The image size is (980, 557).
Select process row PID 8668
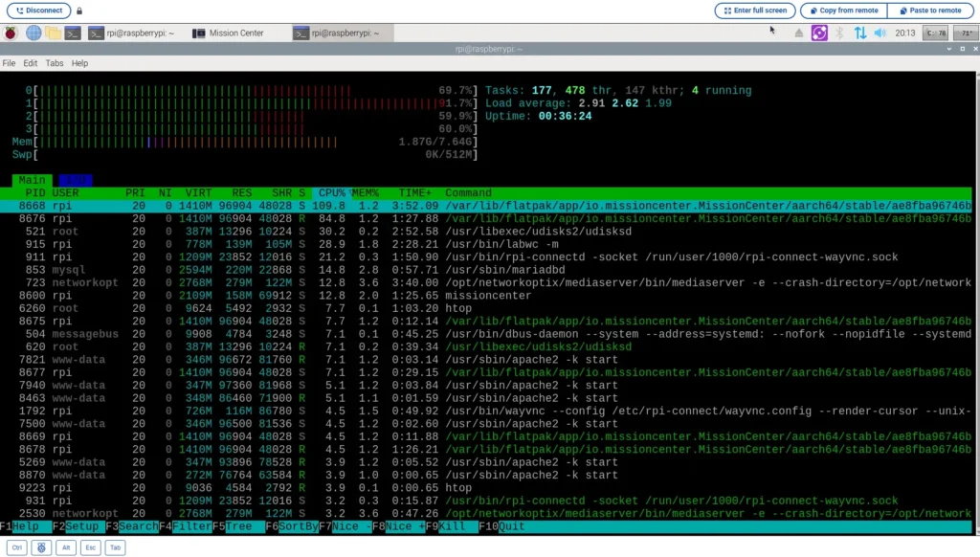(485, 206)
